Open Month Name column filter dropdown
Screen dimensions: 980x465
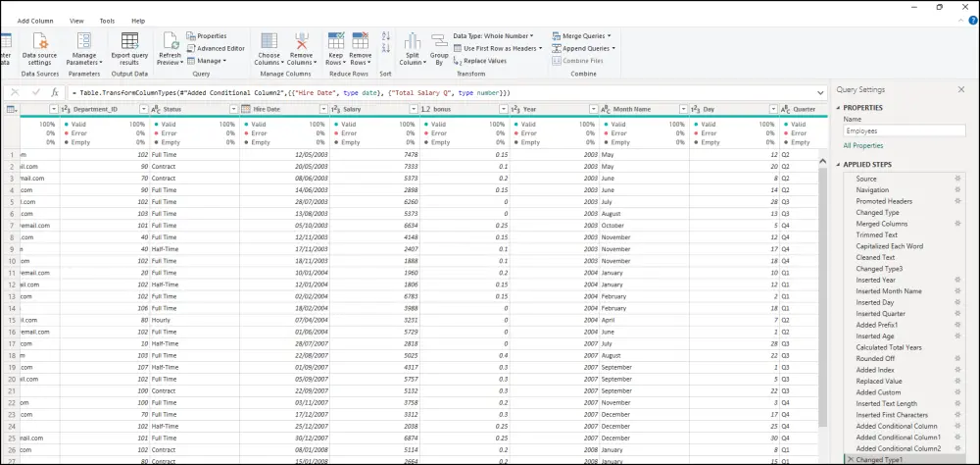click(684, 109)
